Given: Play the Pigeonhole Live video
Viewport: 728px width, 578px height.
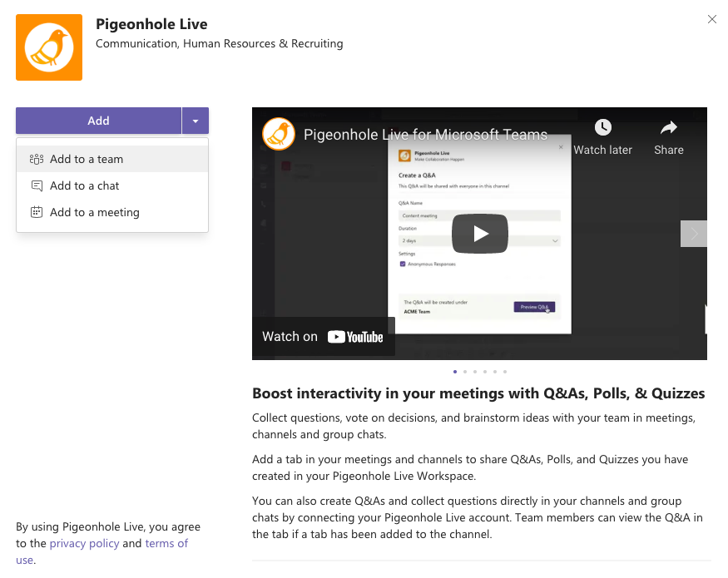Looking at the screenshot, I should click(x=480, y=234).
